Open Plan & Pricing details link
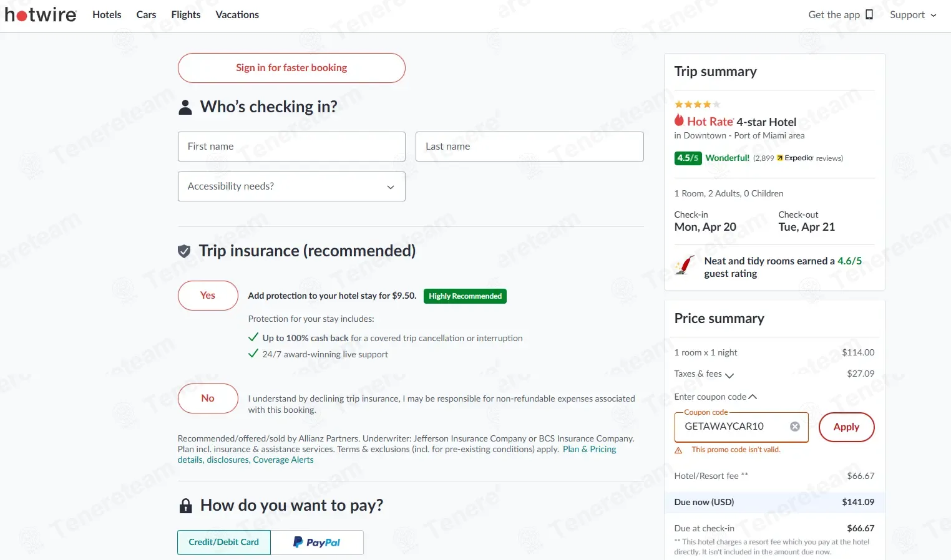This screenshot has height=560, width=951. point(589,449)
